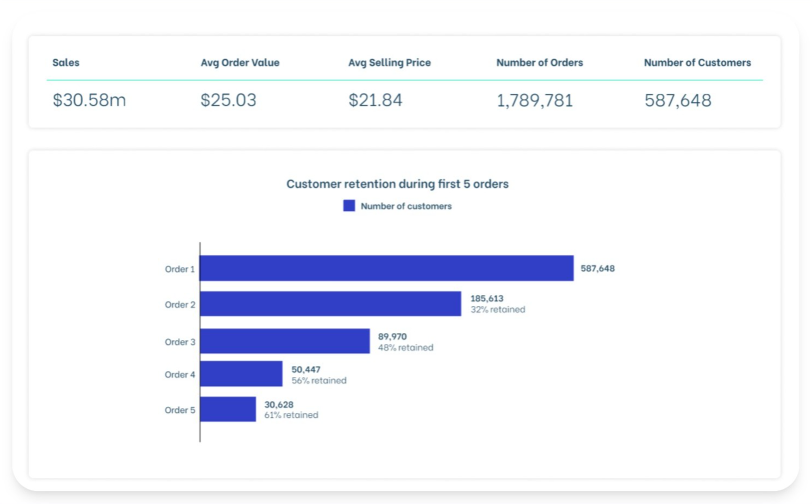Select the Order 1 bar
This screenshot has height=504, width=812.
[x=386, y=268]
